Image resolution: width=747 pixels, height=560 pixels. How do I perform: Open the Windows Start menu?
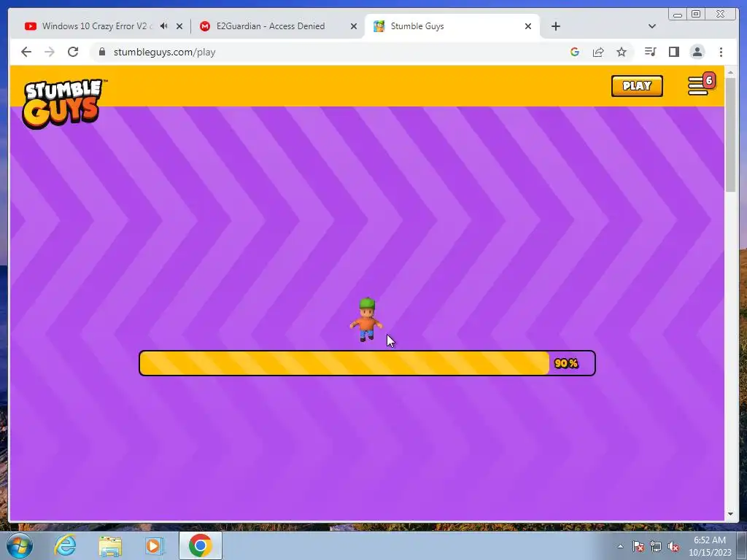point(20,545)
